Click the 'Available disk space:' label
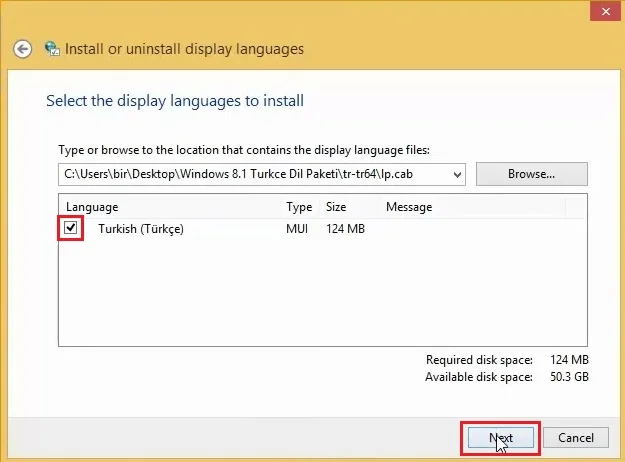The width and height of the screenshot is (625, 462). pos(479,377)
